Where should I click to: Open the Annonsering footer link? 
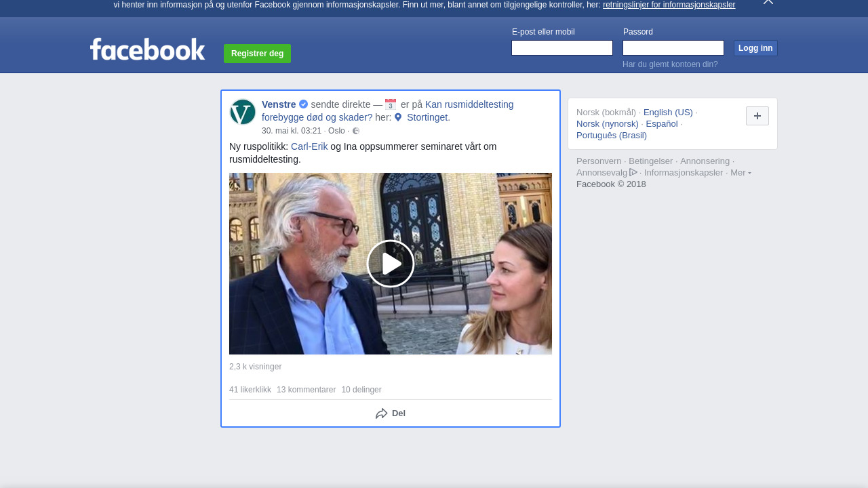pyautogui.click(x=705, y=161)
